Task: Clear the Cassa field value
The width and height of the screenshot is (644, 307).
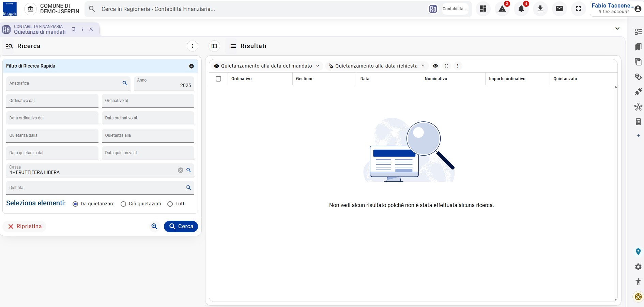Action: point(181,170)
